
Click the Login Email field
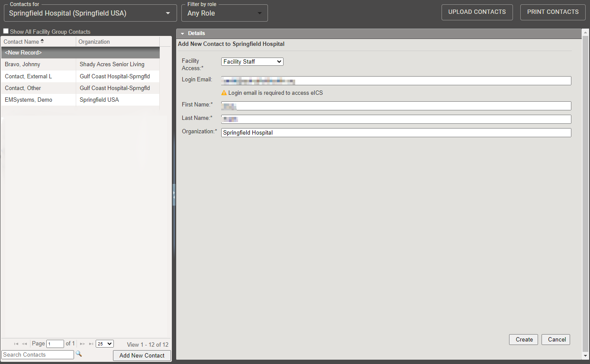tap(396, 81)
